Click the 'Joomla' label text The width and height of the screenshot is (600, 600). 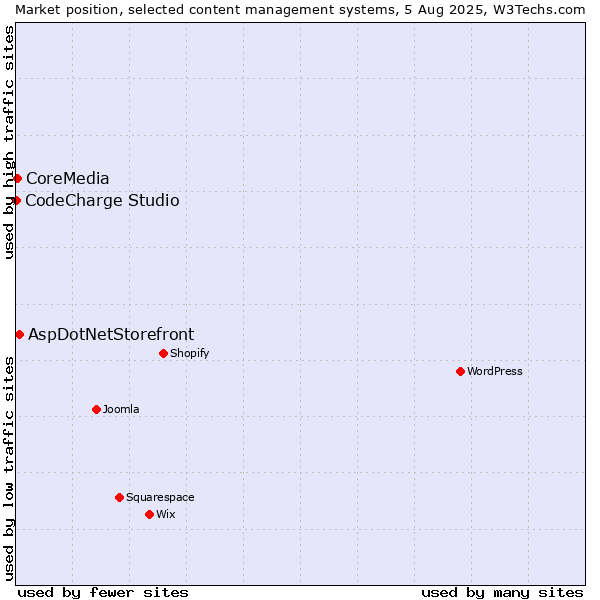click(x=121, y=409)
